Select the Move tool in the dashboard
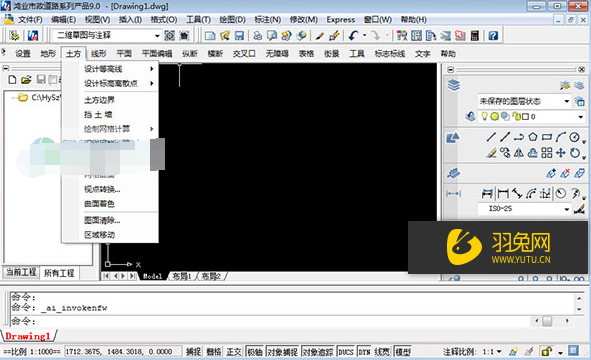This screenshot has width=591, height=360. pos(560,153)
